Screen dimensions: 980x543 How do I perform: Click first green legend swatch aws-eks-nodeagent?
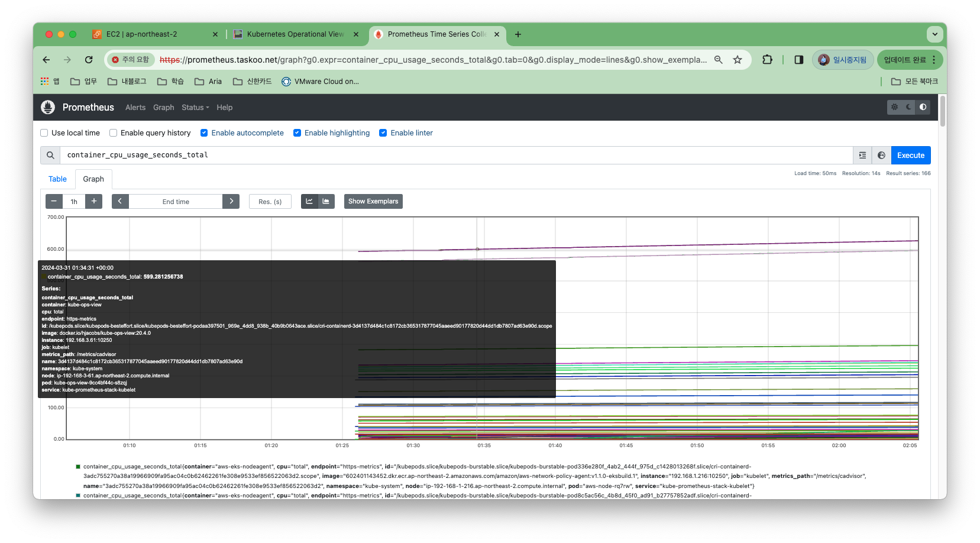[78, 467]
